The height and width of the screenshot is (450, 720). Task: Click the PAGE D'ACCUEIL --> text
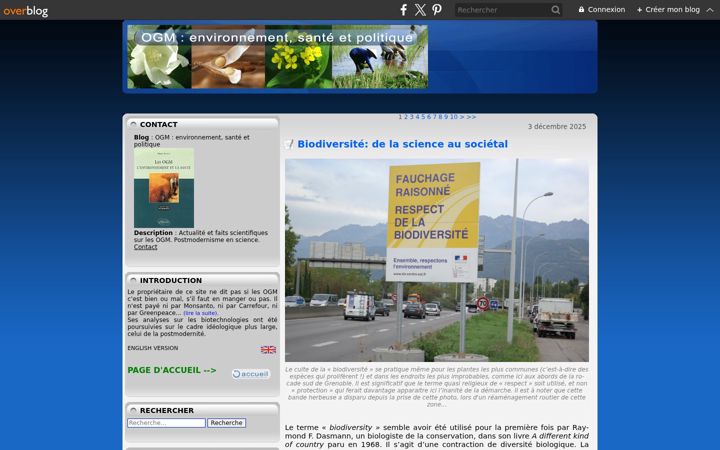coord(172,370)
